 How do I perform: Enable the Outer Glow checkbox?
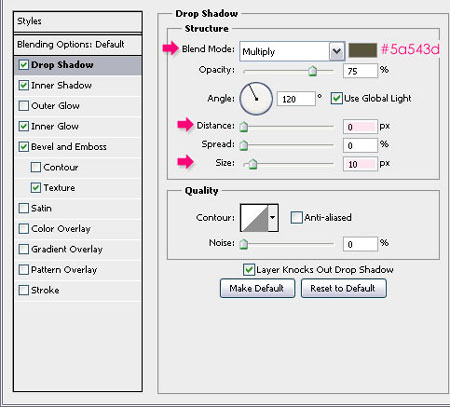point(24,106)
